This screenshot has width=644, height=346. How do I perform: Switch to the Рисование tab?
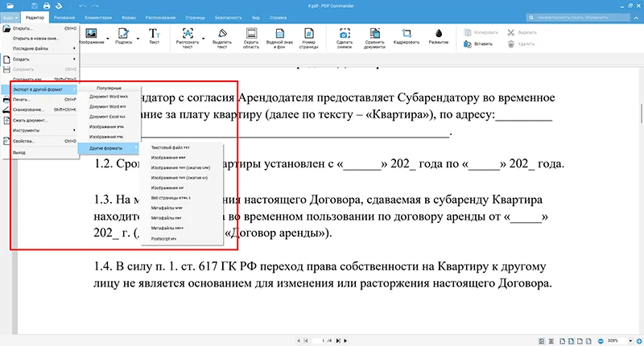point(64,18)
